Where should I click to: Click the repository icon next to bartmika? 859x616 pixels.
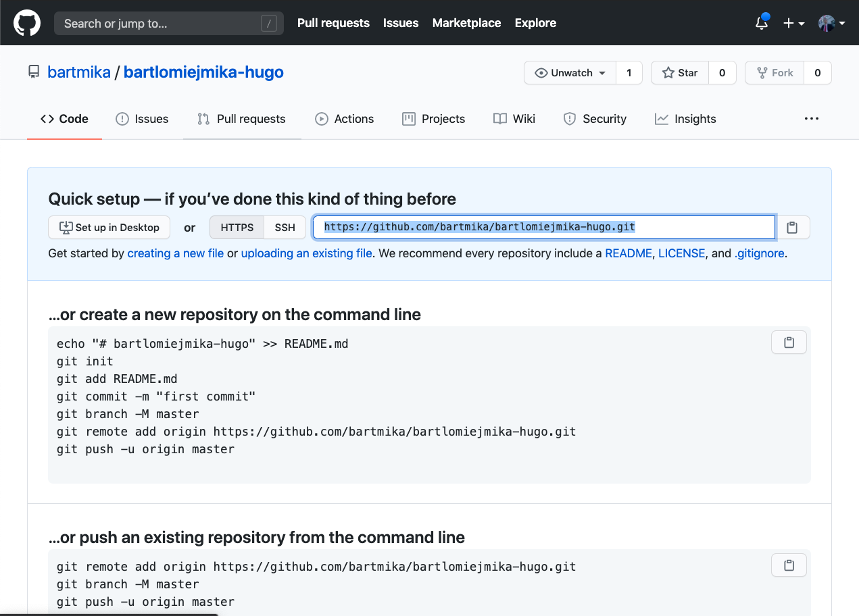point(34,72)
